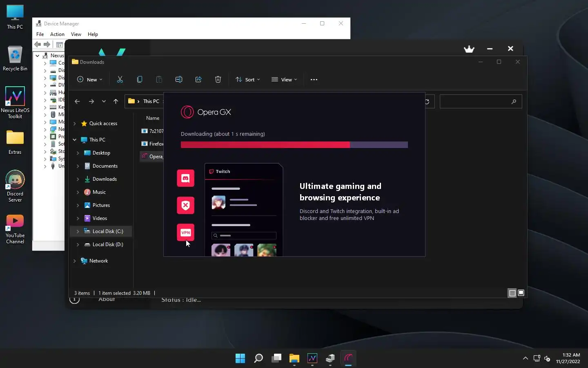Expand Local Disk (C:) chevron

[78, 231]
